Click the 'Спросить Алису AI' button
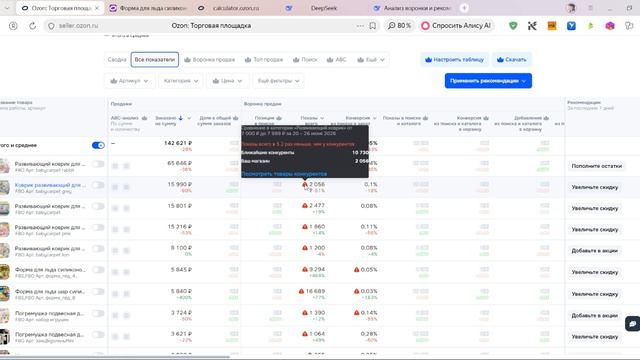The height and width of the screenshot is (360, 640). tap(456, 26)
